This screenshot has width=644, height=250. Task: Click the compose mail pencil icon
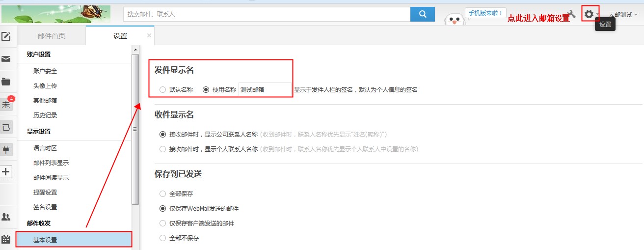[x=6, y=36]
